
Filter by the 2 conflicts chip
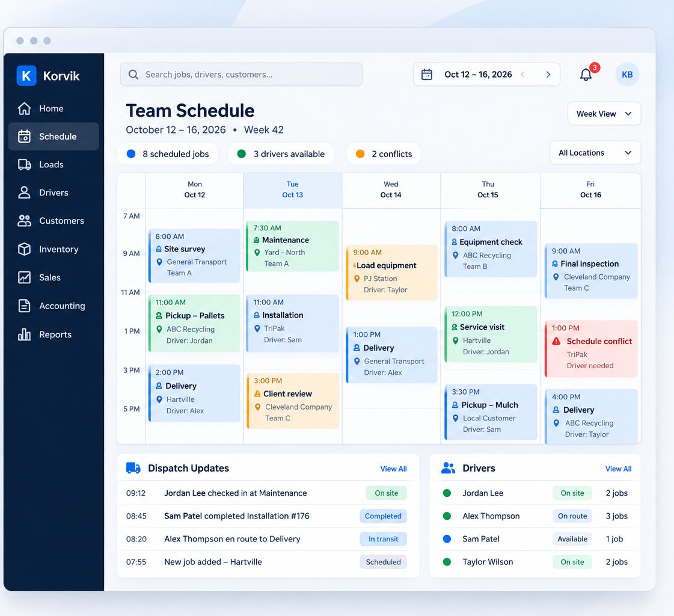pos(384,154)
